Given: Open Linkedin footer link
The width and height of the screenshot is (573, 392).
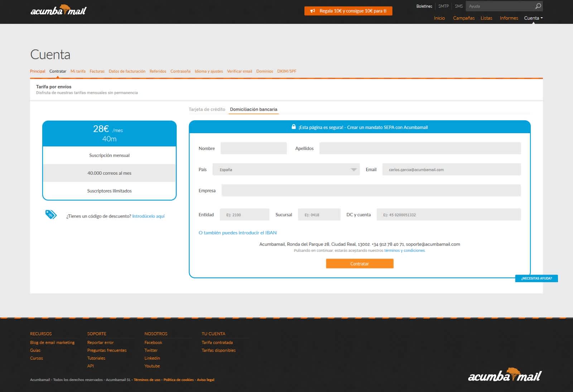Looking at the screenshot, I should (x=152, y=358).
